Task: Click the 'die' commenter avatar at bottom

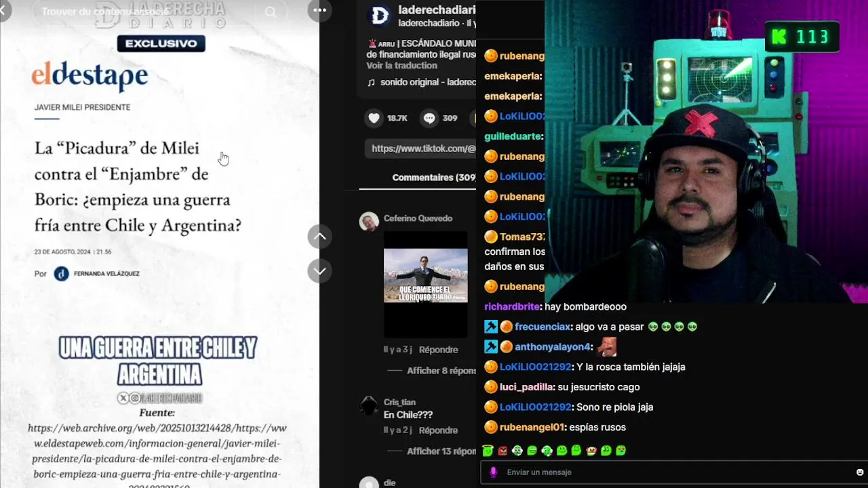Action: pyautogui.click(x=369, y=483)
